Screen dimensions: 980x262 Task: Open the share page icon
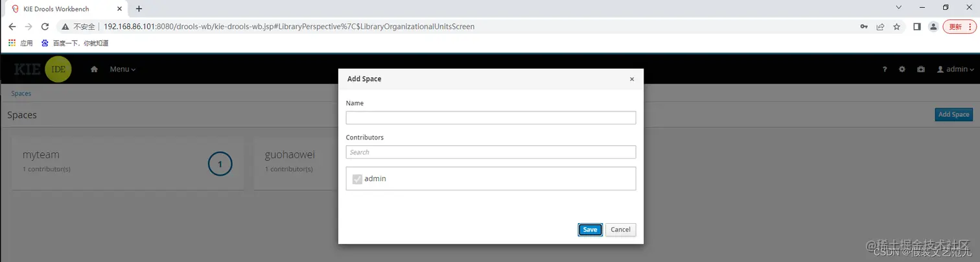[x=880, y=27]
